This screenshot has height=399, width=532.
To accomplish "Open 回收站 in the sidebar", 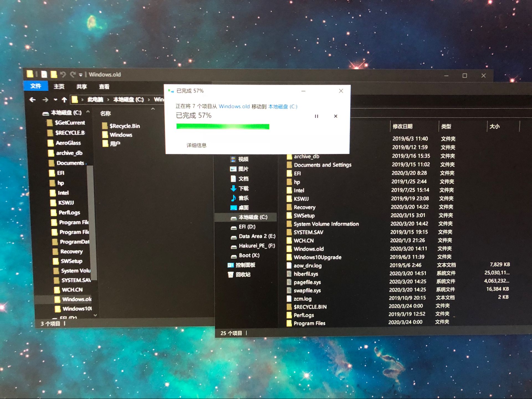I will click(x=243, y=275).
